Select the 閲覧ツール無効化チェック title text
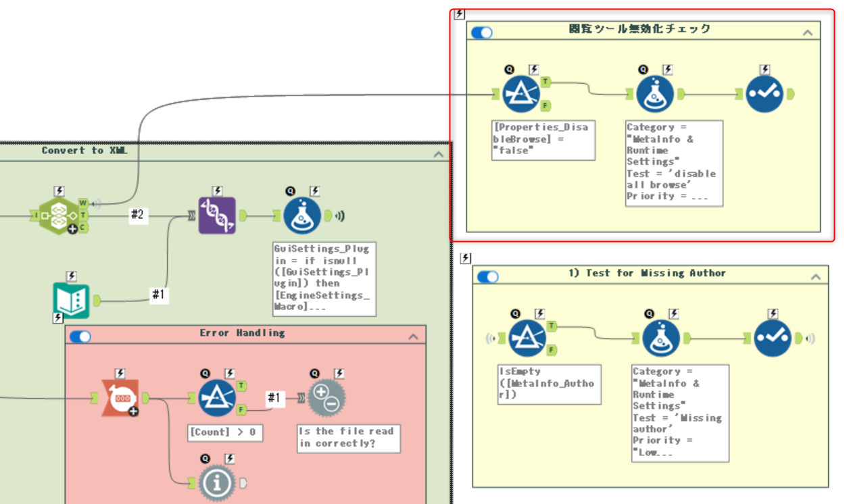 coord(639,28)
